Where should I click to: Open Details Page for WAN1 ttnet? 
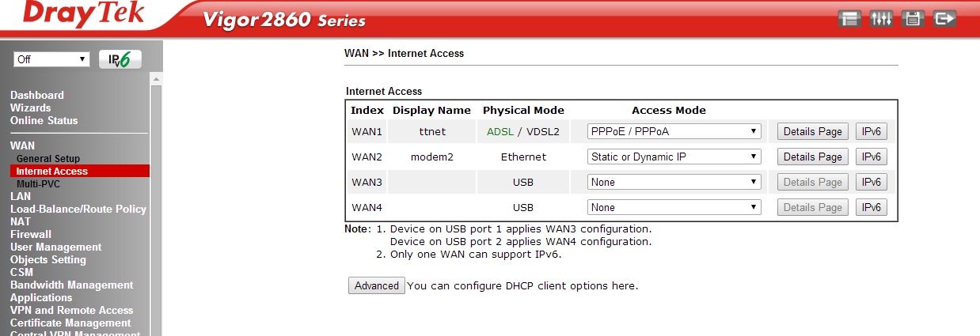(812, 131)
